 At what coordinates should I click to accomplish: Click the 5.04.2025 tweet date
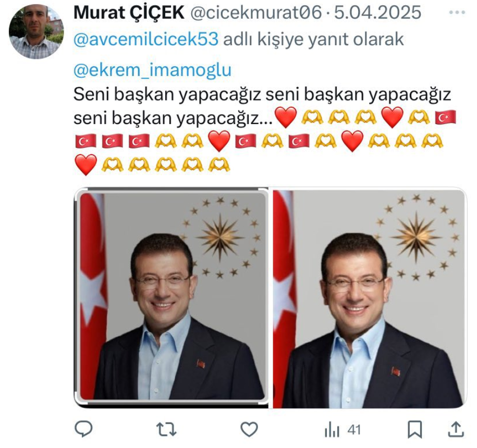377,13
